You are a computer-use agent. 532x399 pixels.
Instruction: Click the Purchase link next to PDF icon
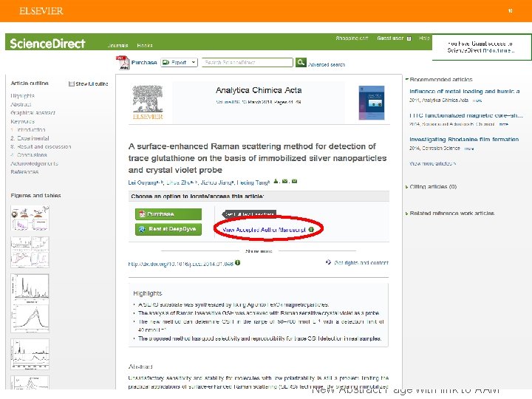pos(144,62)
